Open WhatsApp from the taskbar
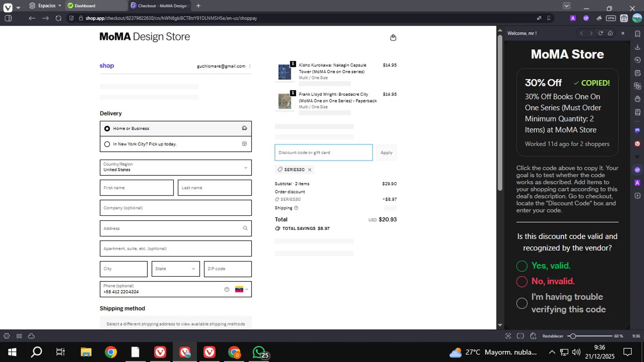This screenshot has width=644, height=362. pyautogui.click(x=259, y=352)
